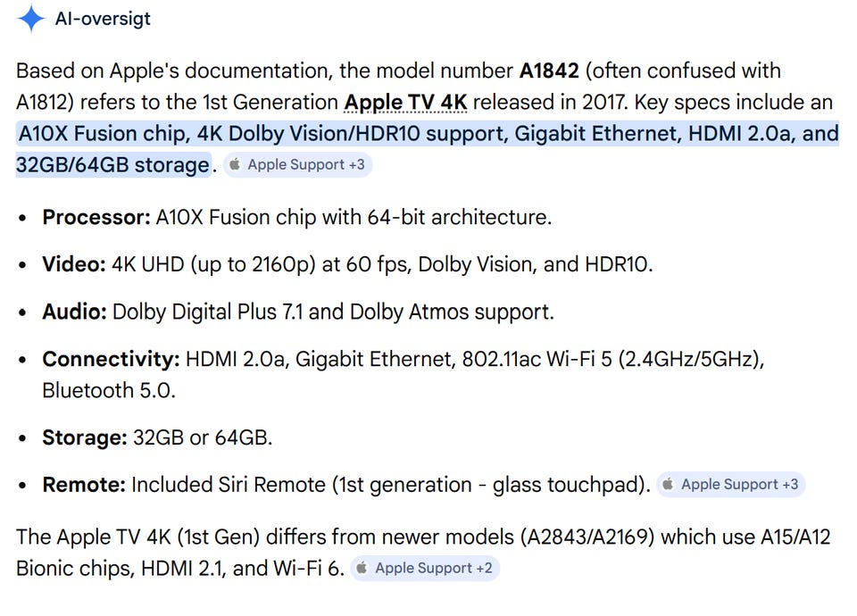Image resolution: width=857 pixels, height=616 pixels.
Task: Click the Apple logo in the first source chip
Action: click(x=235, y=165)
